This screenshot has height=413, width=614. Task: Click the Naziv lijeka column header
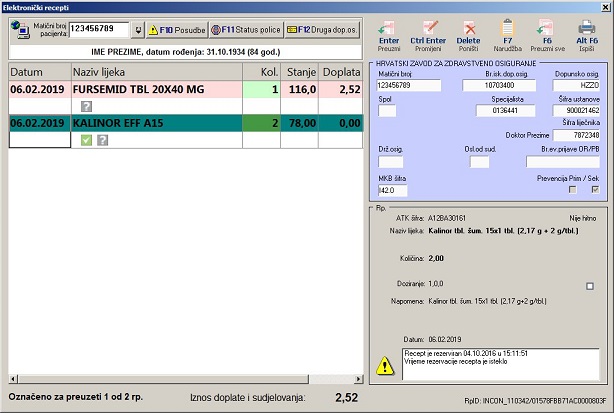pos(157,72)
